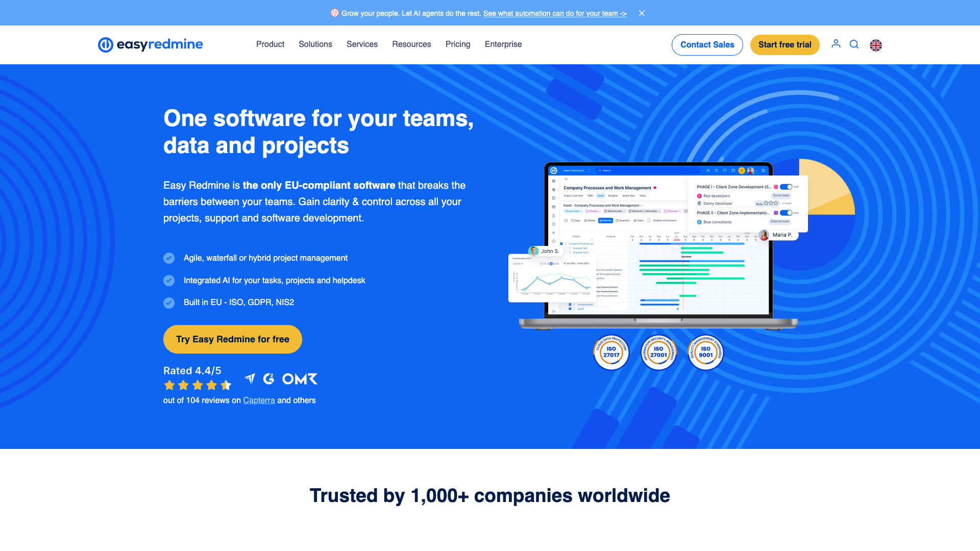
Task: Click the "One software for your teams" headline
Action: tap(318, 132)
